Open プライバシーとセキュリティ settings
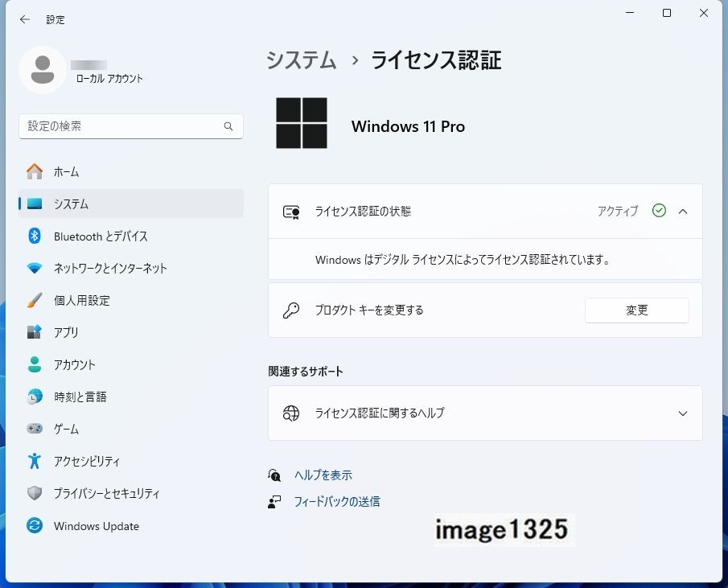Image resolution: width=728 pixels, height=588 pixels. 131,493
